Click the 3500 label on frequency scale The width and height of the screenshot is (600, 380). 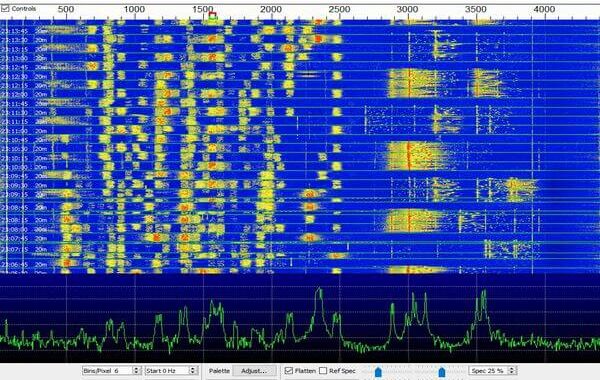(476, 9)
